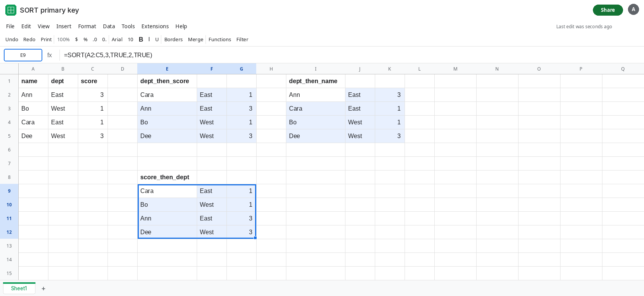Format as currency with $ button
Viewport: 644px width, 296px height.
click(x=77, y=39)
